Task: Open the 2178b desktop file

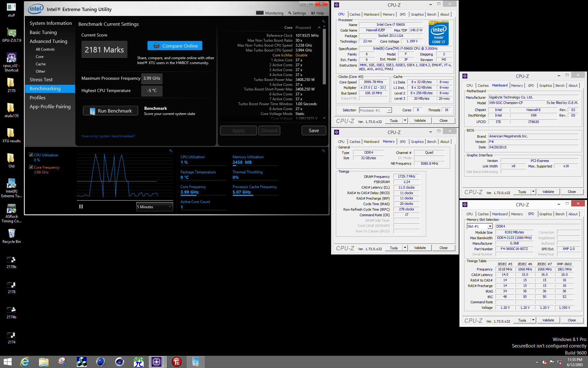Action: point(11,262)
